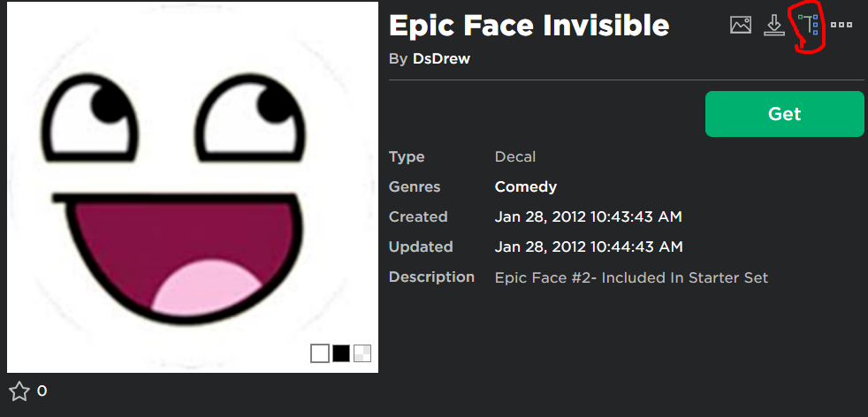Select the transparent checkerboard background swatch

pos(362,354)
